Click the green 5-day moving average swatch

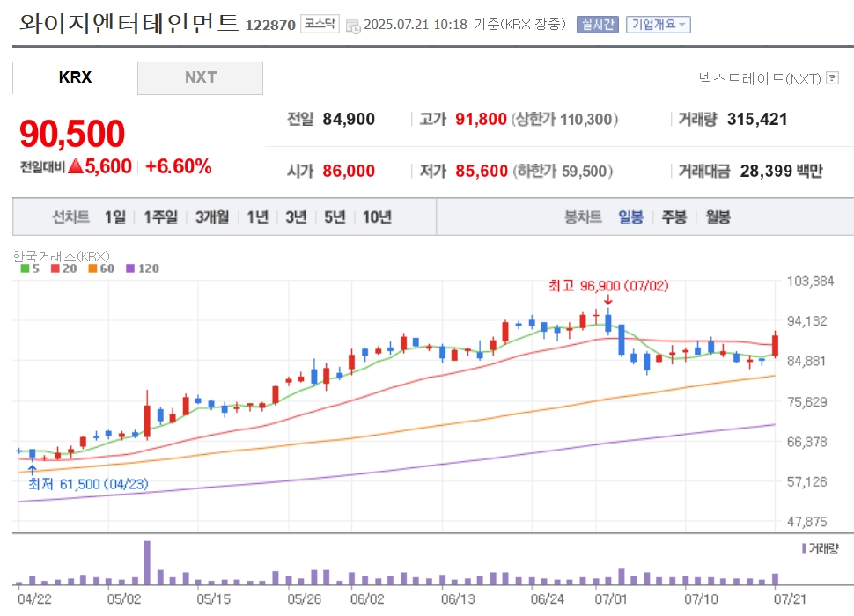pyautogui.click(x=25, y=268)
